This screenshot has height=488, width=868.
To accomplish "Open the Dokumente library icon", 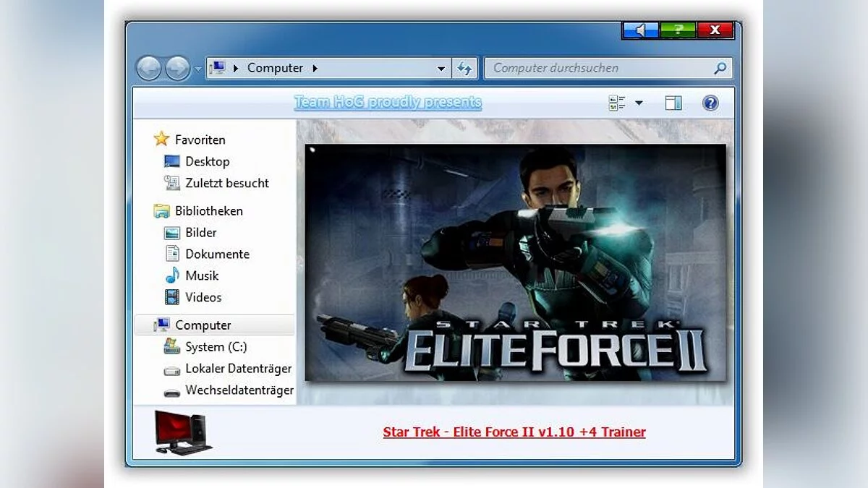I will coord(171,254).
